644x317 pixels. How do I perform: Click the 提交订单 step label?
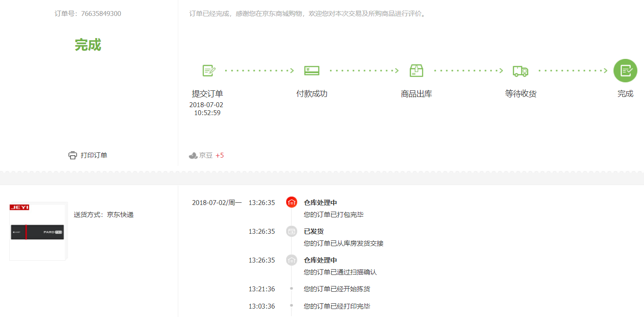(x=207, y=94)
